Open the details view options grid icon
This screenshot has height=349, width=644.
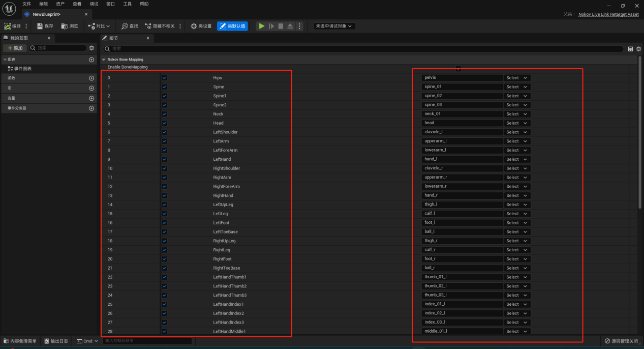pyautogui.click(x=631, y=49)
